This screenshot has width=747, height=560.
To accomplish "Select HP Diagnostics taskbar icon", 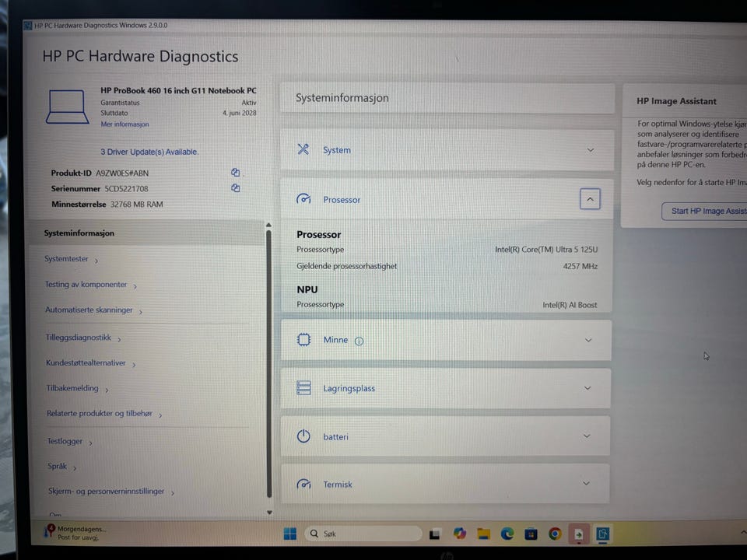I will (x=602, y=534).
